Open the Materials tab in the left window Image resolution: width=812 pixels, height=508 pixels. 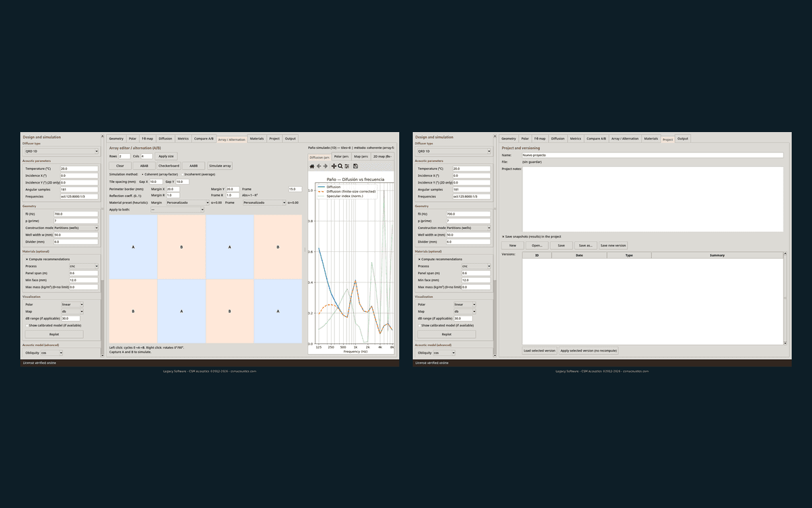point(257,139)
